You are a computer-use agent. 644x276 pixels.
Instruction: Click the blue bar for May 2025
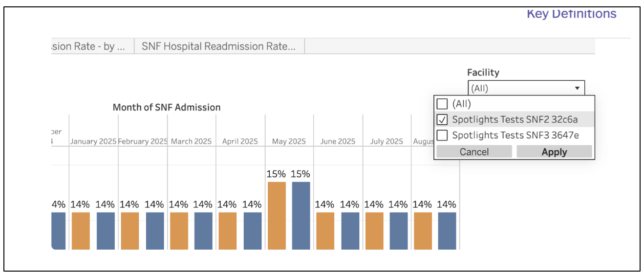tap(301, 215)
